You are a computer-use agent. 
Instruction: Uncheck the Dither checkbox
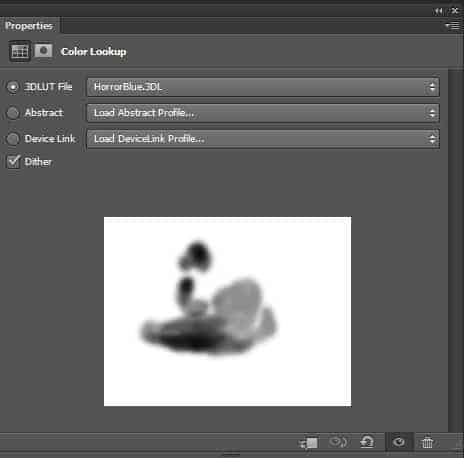click(x=14, y=162)
